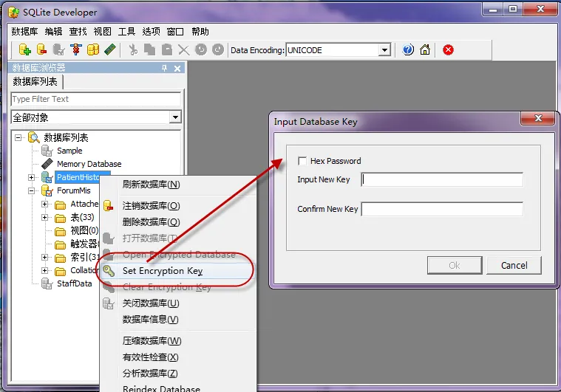Viewport: 561px width, 392px height.
Task: Click the unregister database icon with red minus
Action: click(41, 49)
